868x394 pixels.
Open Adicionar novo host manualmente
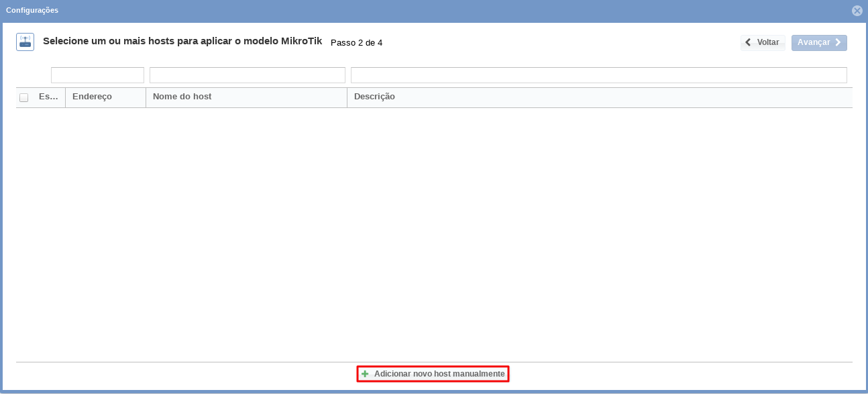click(x=439, y=374)
